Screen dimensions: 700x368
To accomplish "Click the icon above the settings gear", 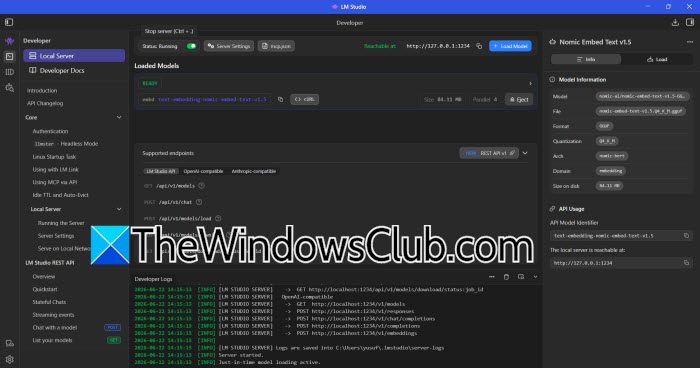I will pyautogui.click(x=9, y=343).
